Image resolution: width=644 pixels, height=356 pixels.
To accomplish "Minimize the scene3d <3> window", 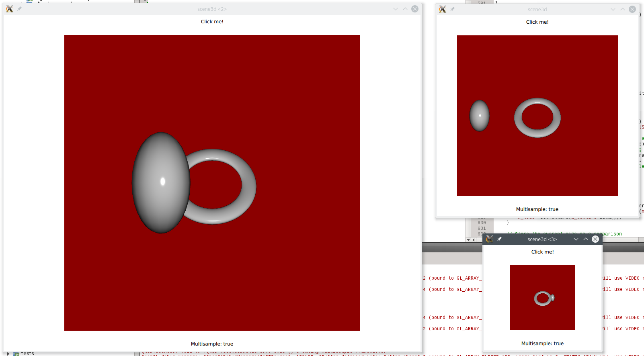I will [x=576, y=239].
